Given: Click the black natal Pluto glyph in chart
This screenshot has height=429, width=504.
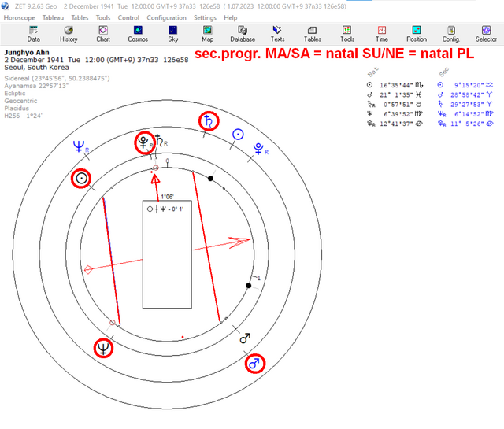Looking at the screenshot, I should (143, 142).
